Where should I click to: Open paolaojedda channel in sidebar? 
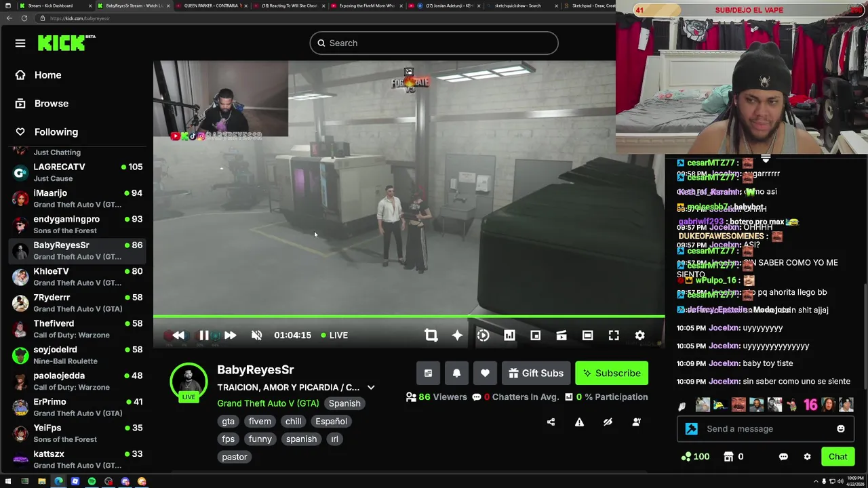click(78, 382)
